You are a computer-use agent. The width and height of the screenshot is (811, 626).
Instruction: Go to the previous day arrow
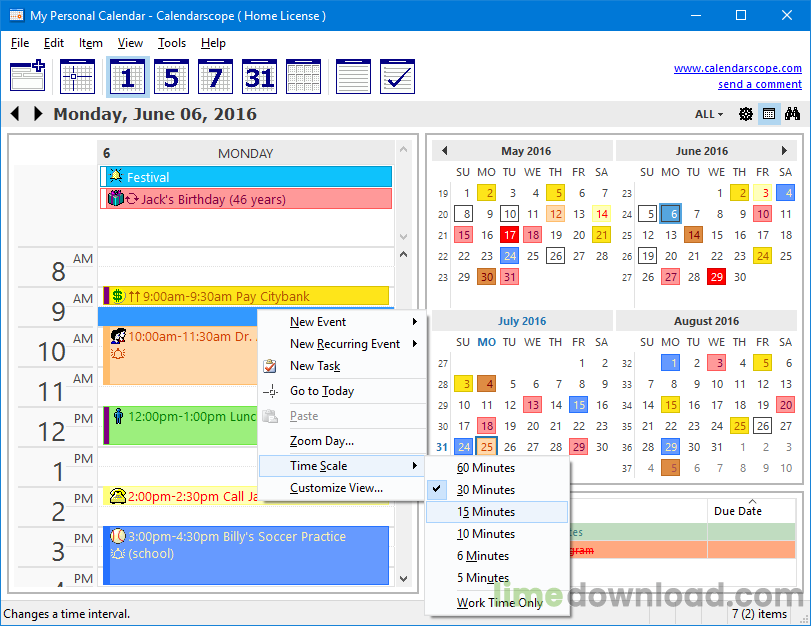tap(15, 114)
